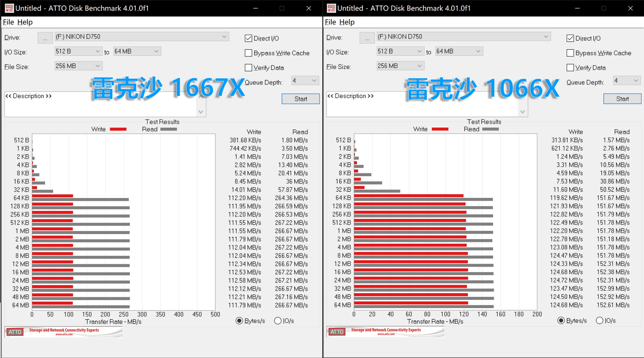This screenshot has width=644, height=358.
Task: Select IO/s radio button in left window
Action: [278, 321]
